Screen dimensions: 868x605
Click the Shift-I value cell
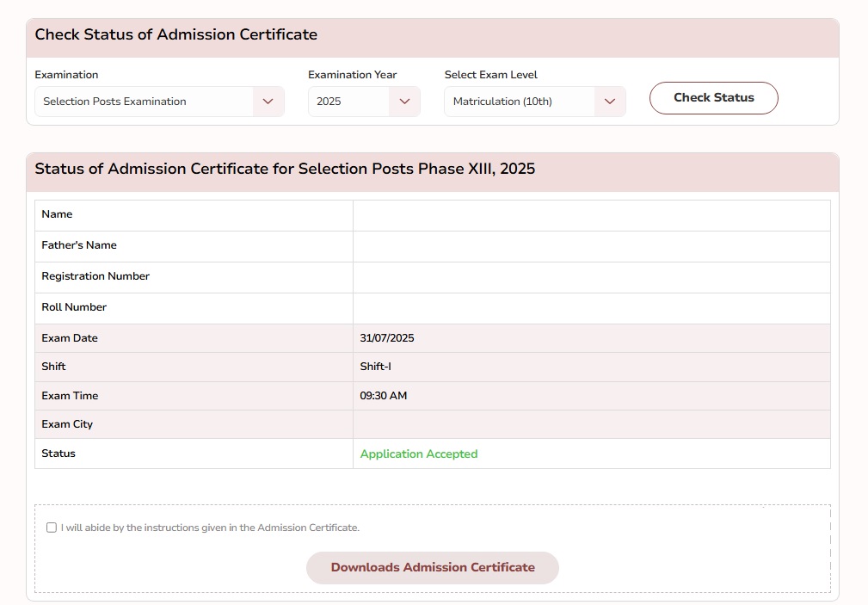coord(375,367)
